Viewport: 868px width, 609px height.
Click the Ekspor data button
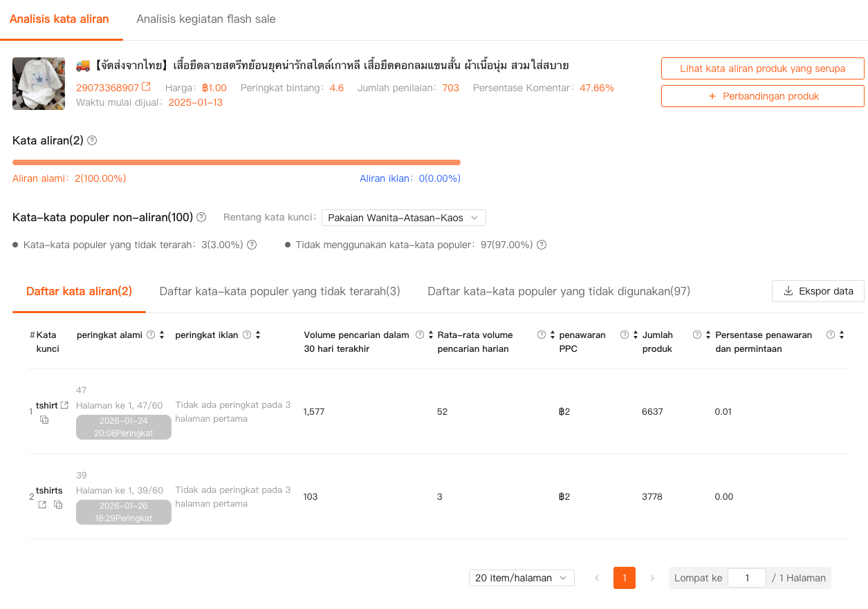(x=818, y=291)
